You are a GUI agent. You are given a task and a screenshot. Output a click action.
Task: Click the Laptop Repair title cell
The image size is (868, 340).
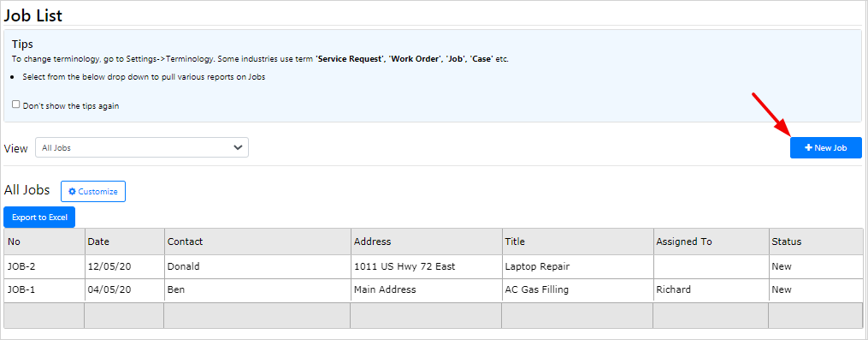(577, 267)
